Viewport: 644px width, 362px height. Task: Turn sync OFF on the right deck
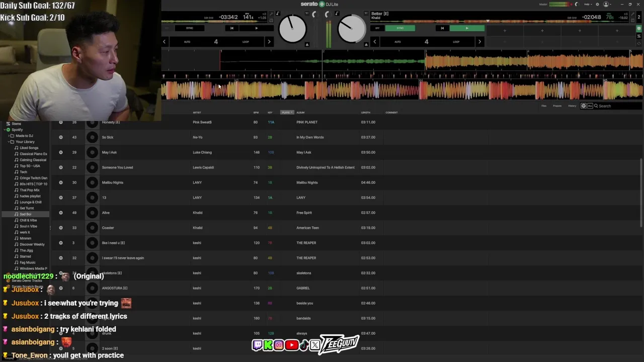[x=377, y=28]
